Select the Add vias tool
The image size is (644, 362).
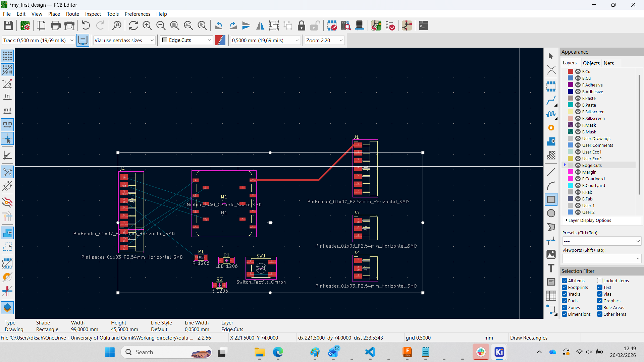(x=551, y=128)
